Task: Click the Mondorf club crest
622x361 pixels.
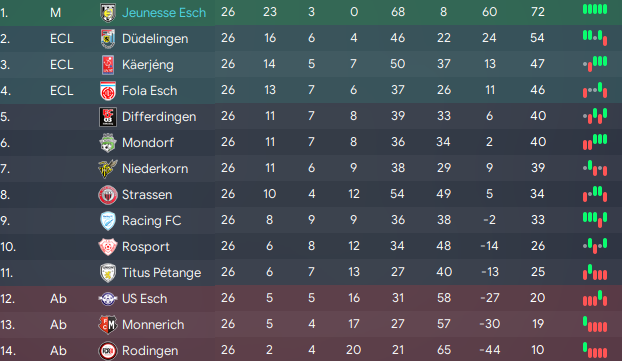Action: click(x=108, y=143)
